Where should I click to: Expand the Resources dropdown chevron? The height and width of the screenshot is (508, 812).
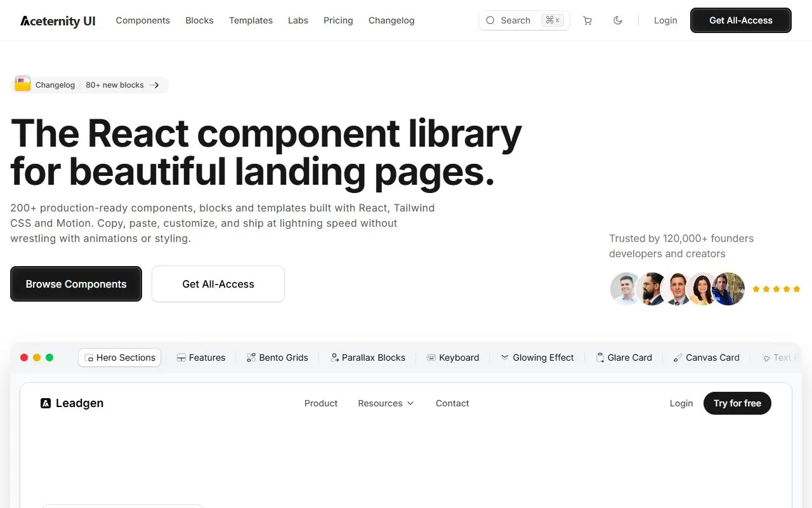(410, 404)
